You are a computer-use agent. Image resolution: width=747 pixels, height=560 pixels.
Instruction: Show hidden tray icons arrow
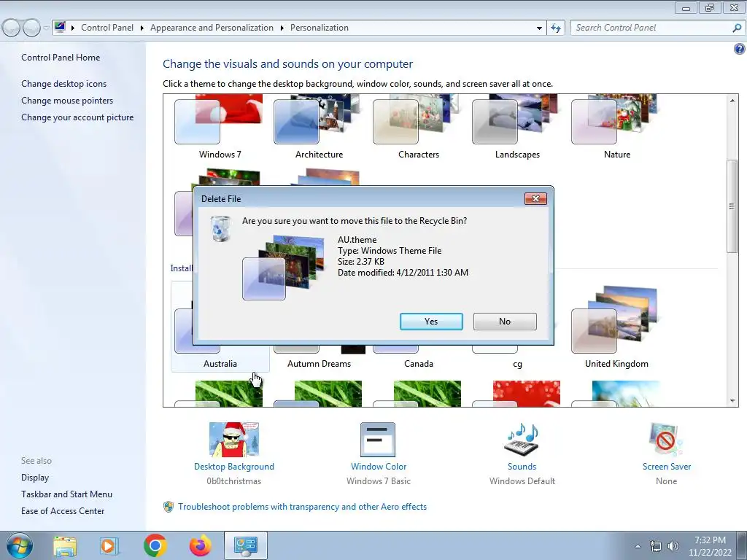click(x=638, y=546)
